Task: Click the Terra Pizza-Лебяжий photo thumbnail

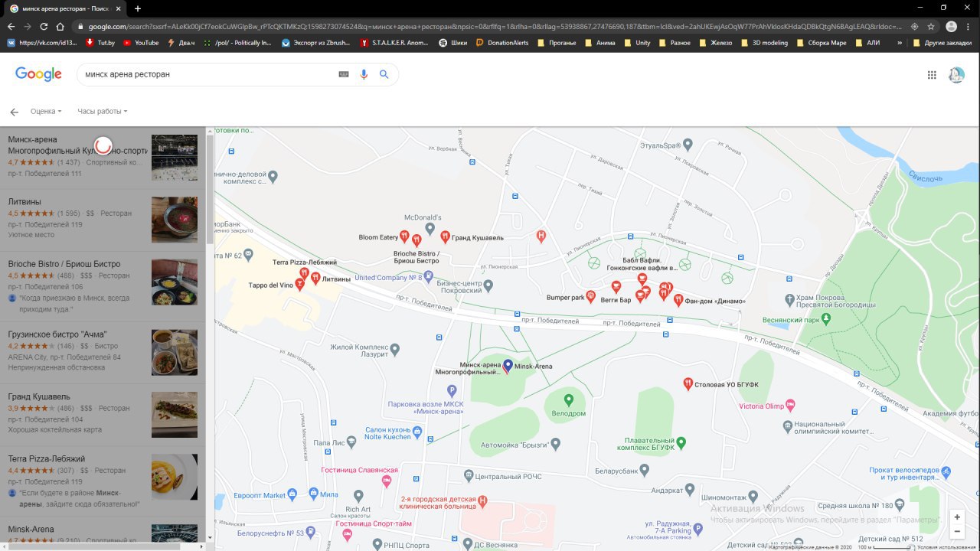Action: 175,477
